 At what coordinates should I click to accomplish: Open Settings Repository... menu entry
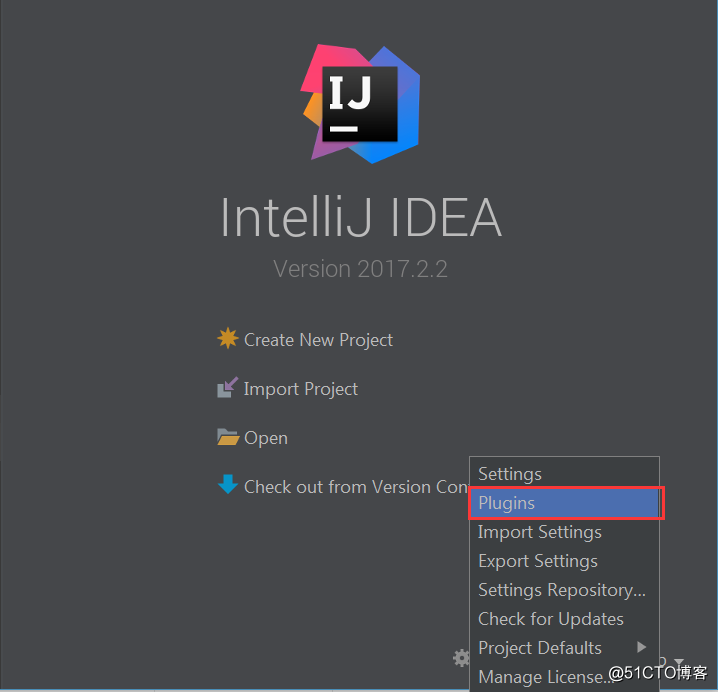(564, 590)
